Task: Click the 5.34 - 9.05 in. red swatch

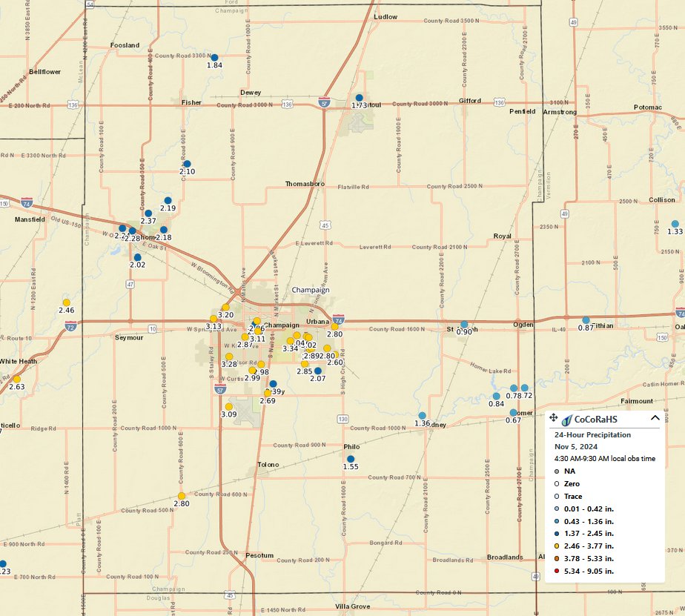Action: pyautogui.click(x=557, y=572)
